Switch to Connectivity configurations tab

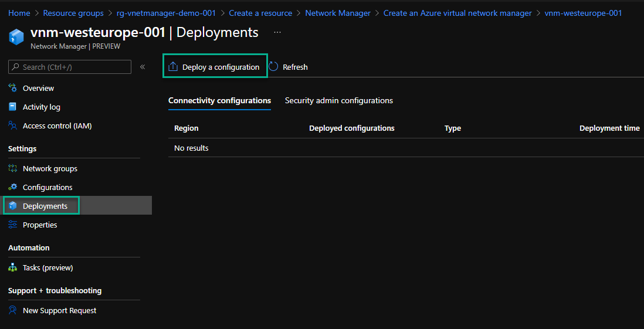pos(220,101)
